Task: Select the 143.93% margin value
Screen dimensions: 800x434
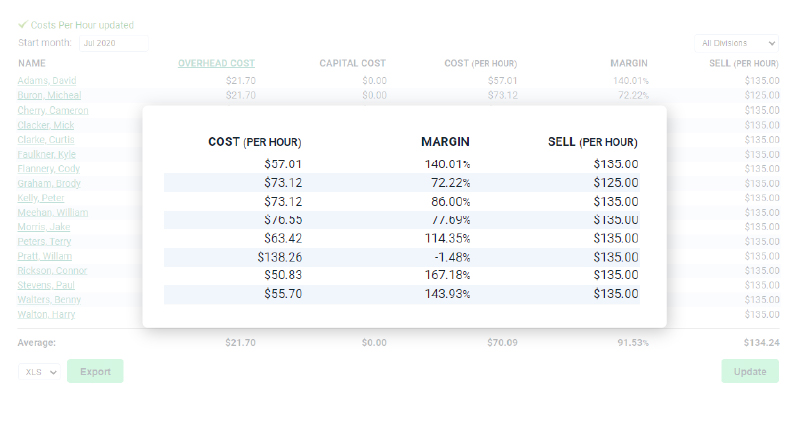Action: click(447, 294)
